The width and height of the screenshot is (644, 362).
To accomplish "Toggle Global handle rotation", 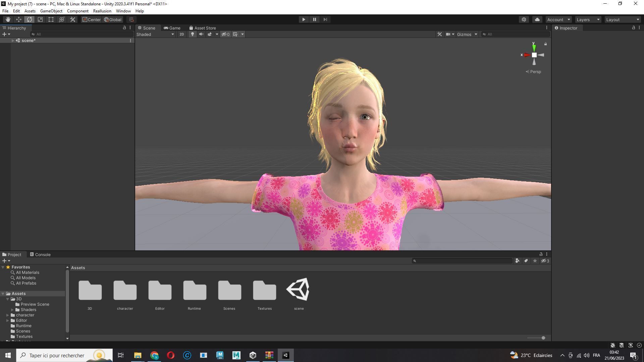I will click(113, 19).
